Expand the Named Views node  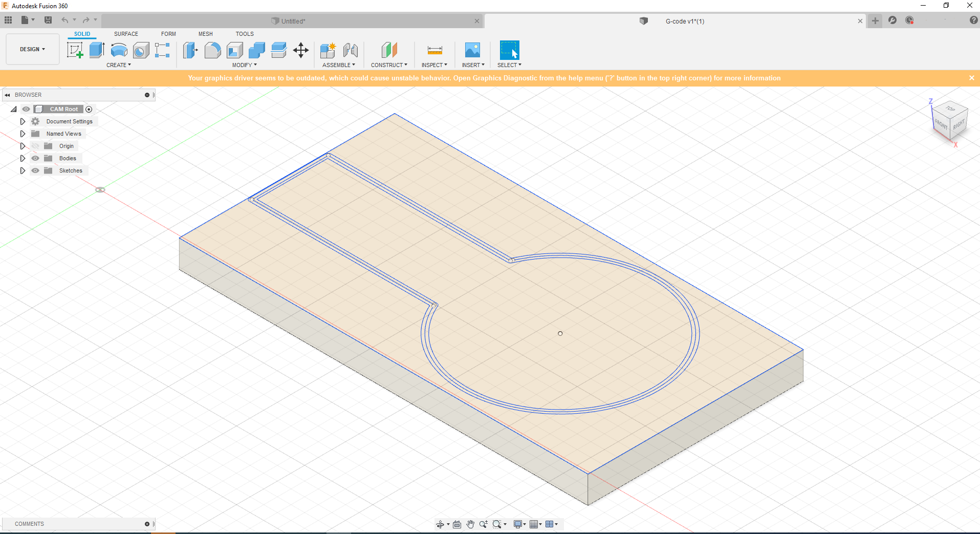tap(23, 134)
